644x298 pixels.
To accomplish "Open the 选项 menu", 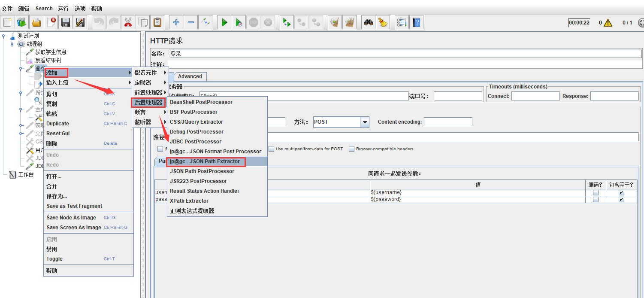I will coord(80,9).
